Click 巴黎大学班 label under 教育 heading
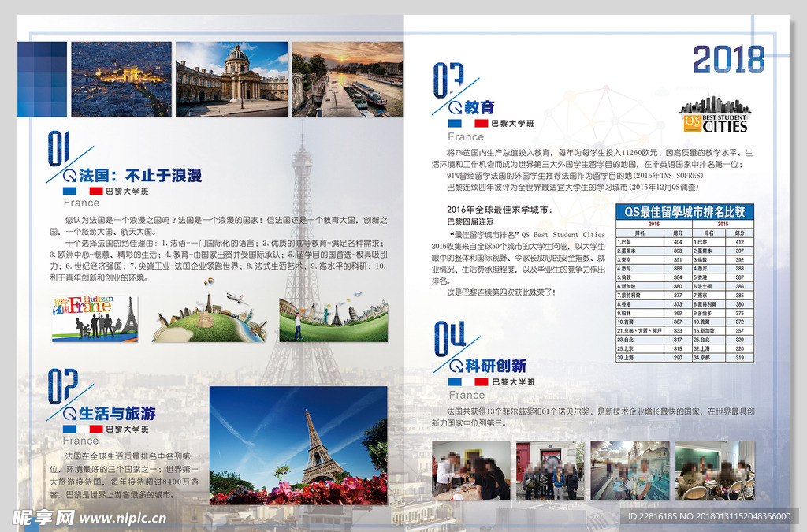Viewport: 807px width, 532px height. tap(512, 124)
